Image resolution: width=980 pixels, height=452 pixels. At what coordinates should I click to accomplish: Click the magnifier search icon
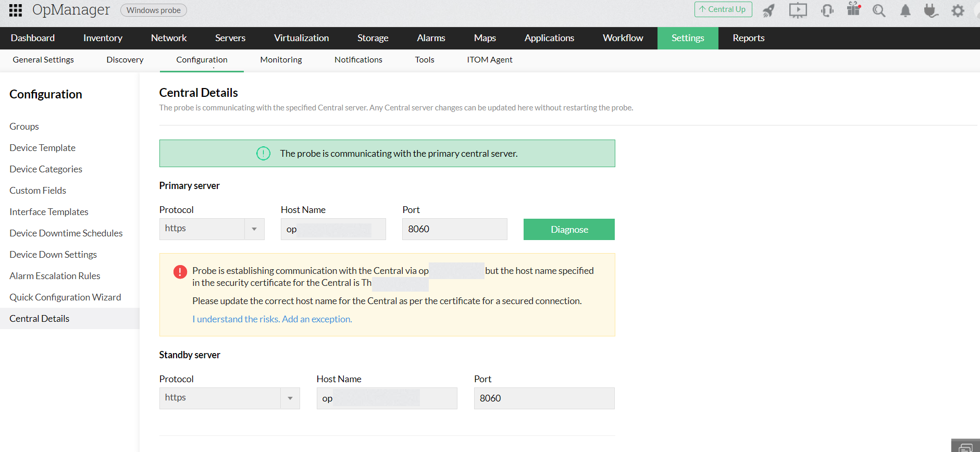pos(879,10)
